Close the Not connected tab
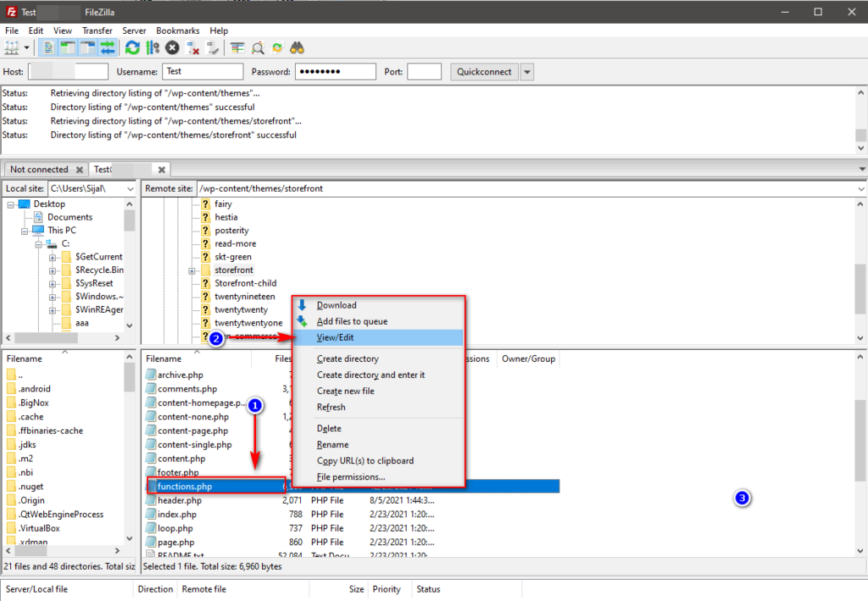868x601 pixels. (x=80, y=170)
